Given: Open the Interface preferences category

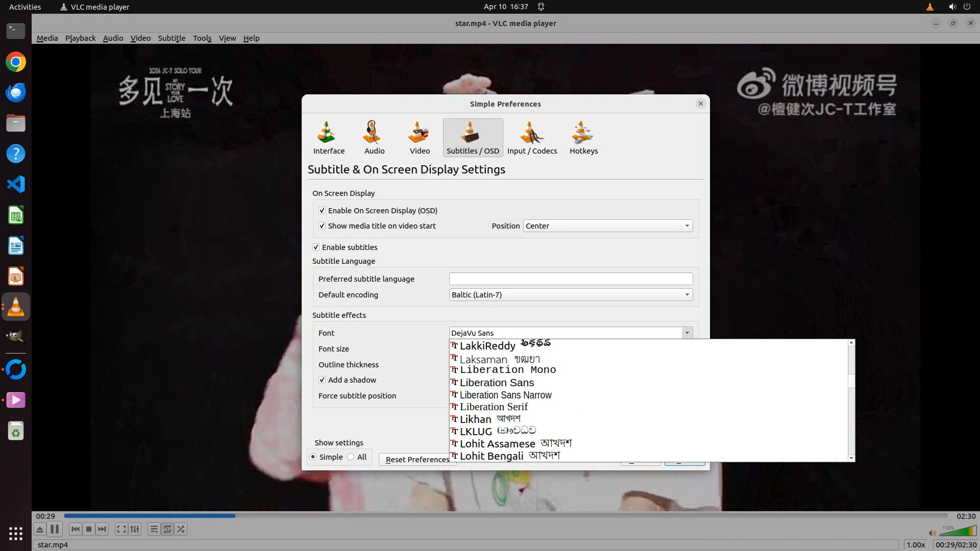Looking at the screenshot, I should point(328,137).
